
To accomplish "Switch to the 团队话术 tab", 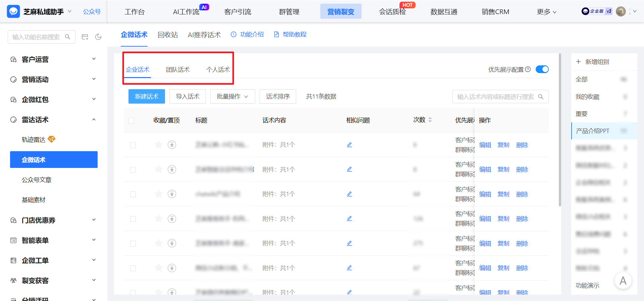I will pos(178,69).
